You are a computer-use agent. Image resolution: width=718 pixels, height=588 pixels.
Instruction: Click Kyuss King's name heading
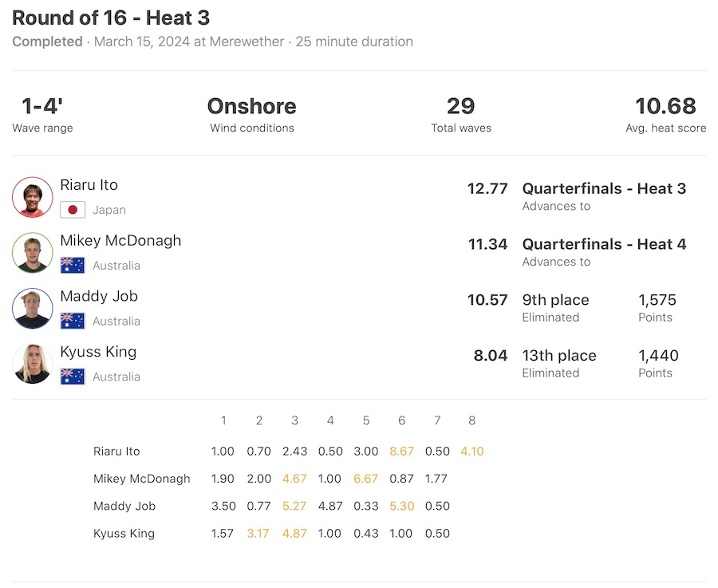pyautogui.click(x=98, y=352)
